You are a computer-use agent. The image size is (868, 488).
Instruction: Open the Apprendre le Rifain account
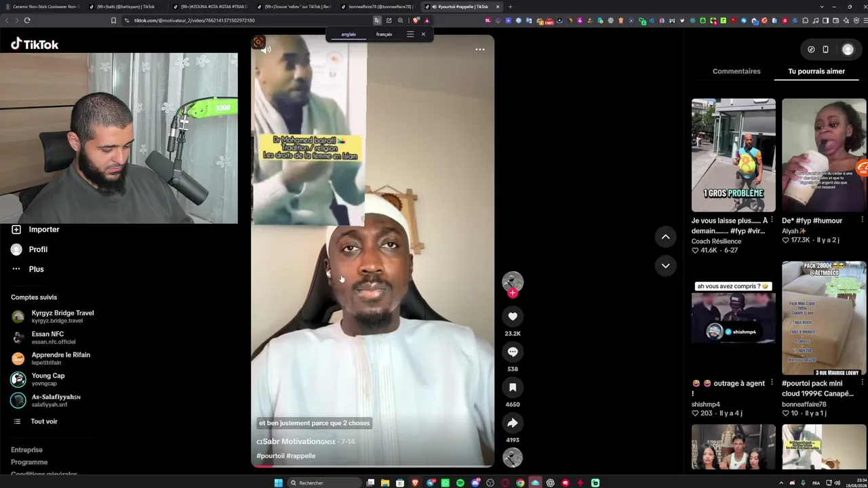pyautogui.click(x=51, y=359)
